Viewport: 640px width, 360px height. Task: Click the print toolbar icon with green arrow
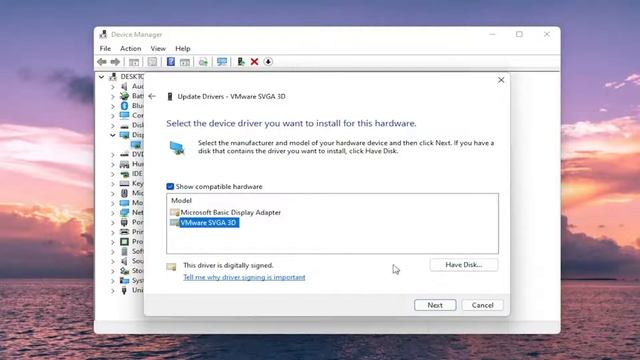[203, 62]
